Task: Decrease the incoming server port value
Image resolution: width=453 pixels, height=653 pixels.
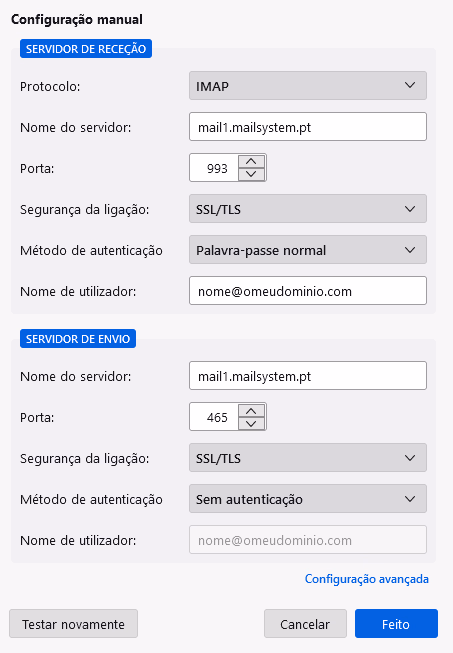Action: (x=251, y=174)
